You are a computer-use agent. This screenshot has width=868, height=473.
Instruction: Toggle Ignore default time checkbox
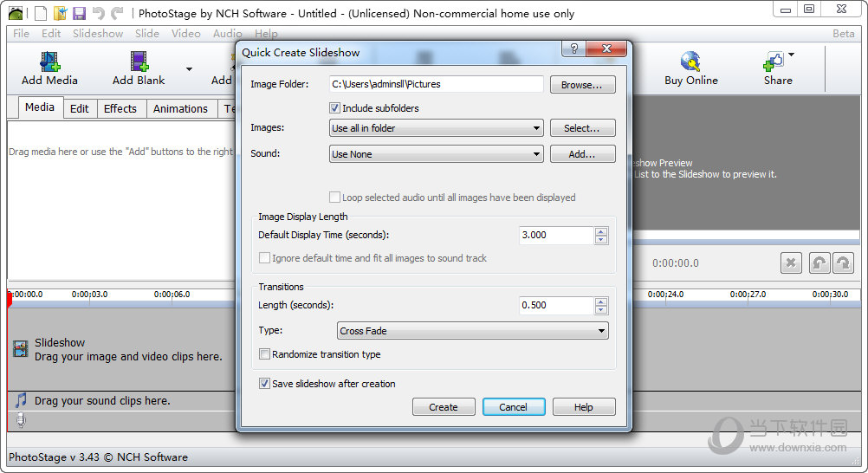pyautogui.click(x=264, y=258)
